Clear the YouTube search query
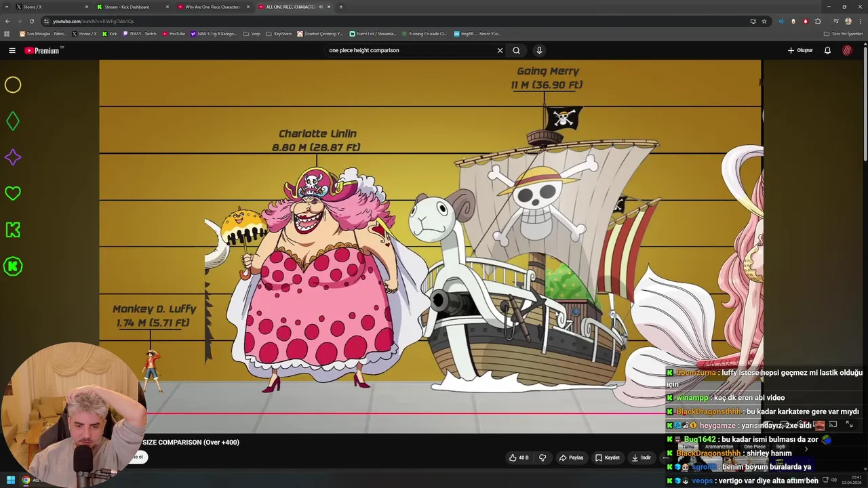The height and width of the screenshot is (488, 868). (500, 50)
